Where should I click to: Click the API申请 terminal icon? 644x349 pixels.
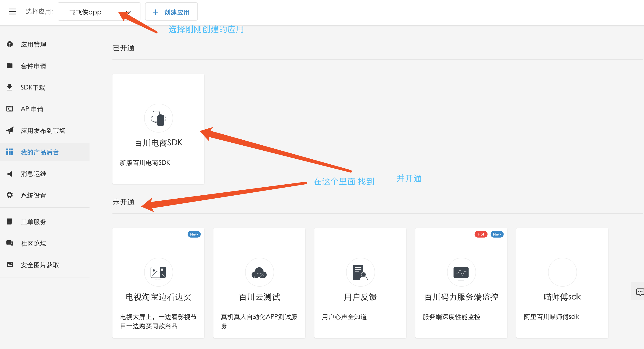coord(9,109)
